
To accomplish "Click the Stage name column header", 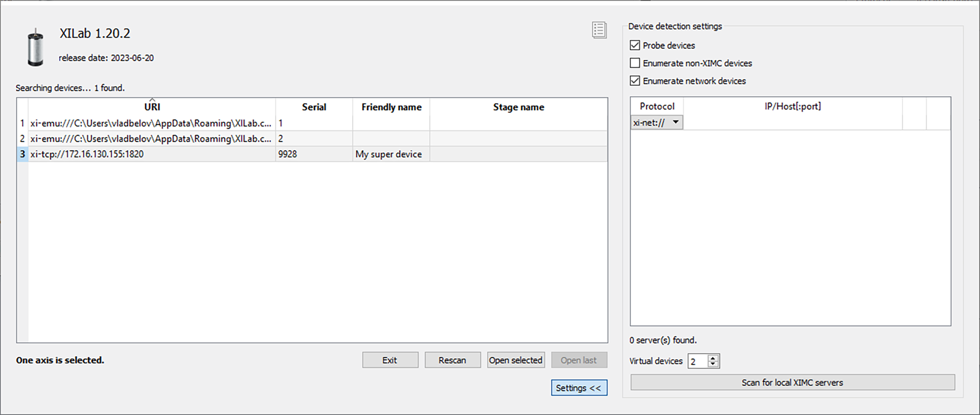I will click(x=518, y=107).
